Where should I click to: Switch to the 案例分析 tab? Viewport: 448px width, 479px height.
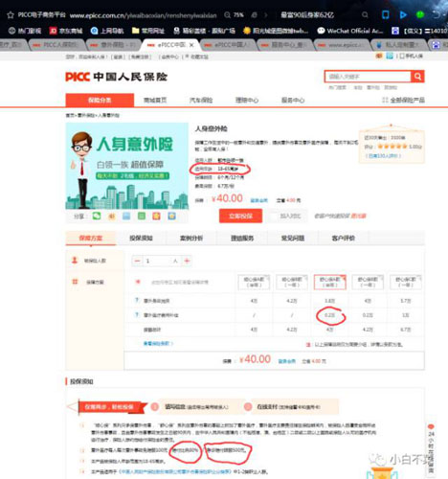(191, 238)
